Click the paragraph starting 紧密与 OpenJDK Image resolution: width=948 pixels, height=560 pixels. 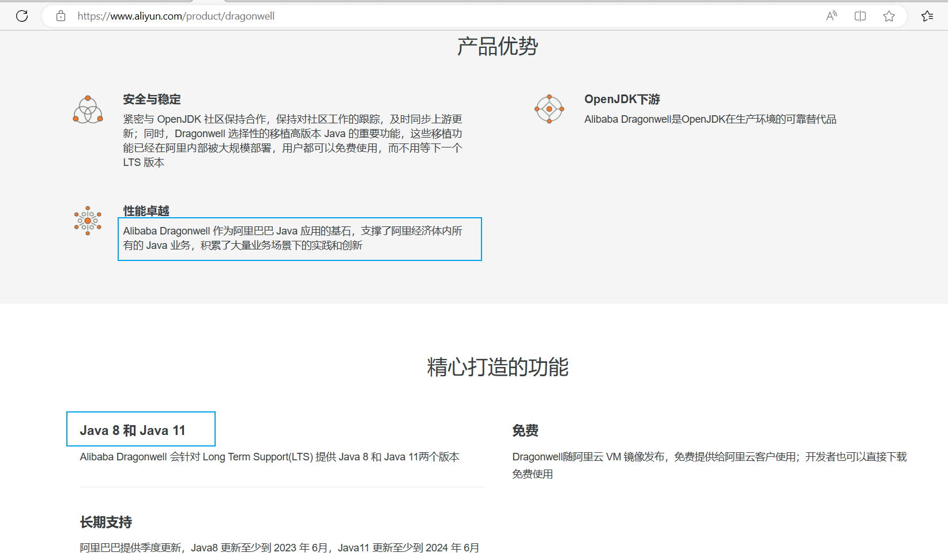click(x=292, y=141)
